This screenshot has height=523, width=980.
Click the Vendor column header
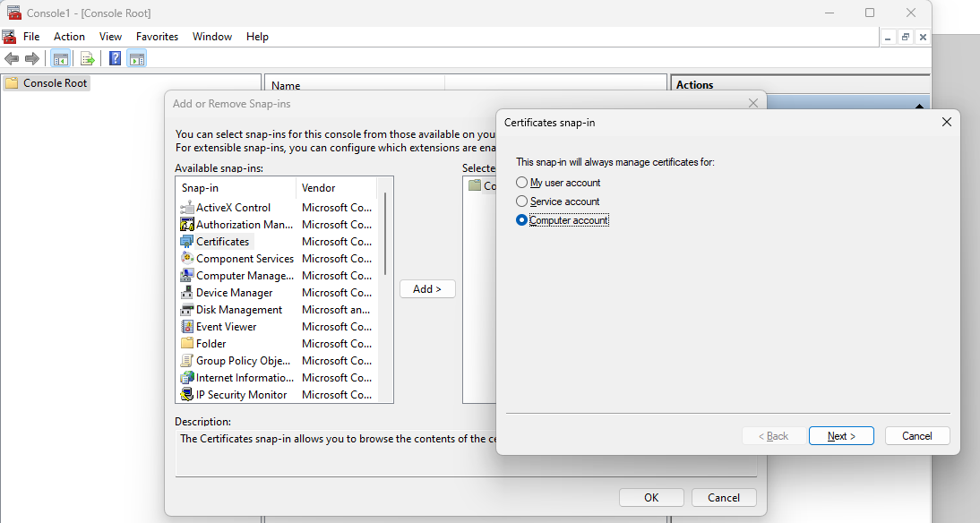point(336,187)
